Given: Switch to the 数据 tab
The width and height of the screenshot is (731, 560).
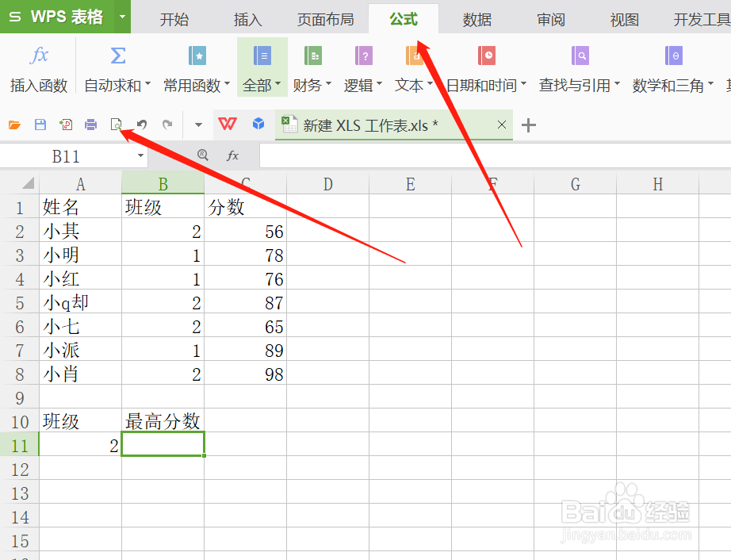Looking at the screenshot, I should (x=477, y=19).
